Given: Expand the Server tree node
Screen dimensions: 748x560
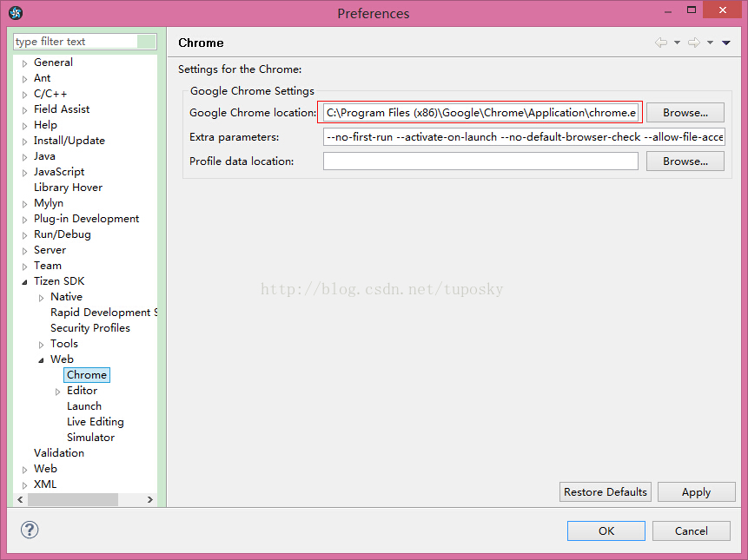Looking at the screenshot, I should 25,251.
